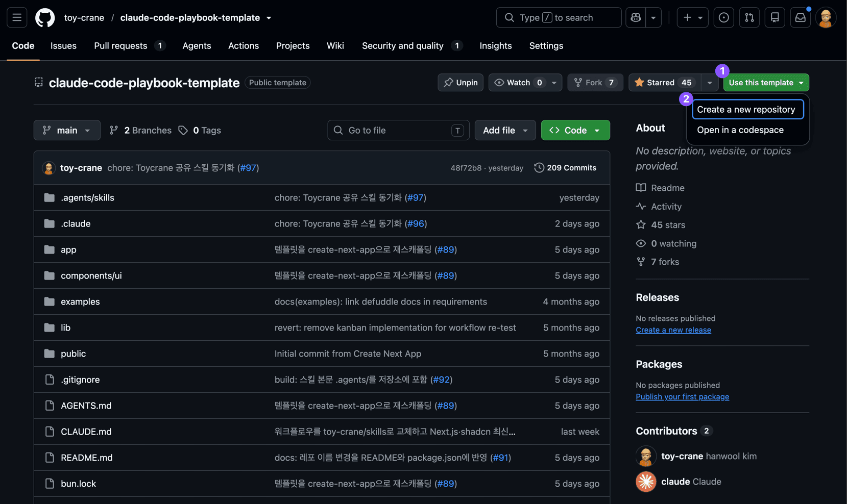Image resolution: width=847 pixels, height=504 pixels.
Task: Open the main branch selector
Action: [67, 130]
